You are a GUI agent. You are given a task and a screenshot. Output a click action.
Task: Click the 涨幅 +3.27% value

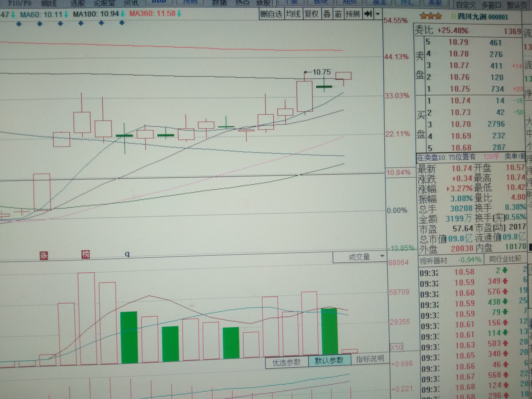pyautogui.click(x=459, y=188)
